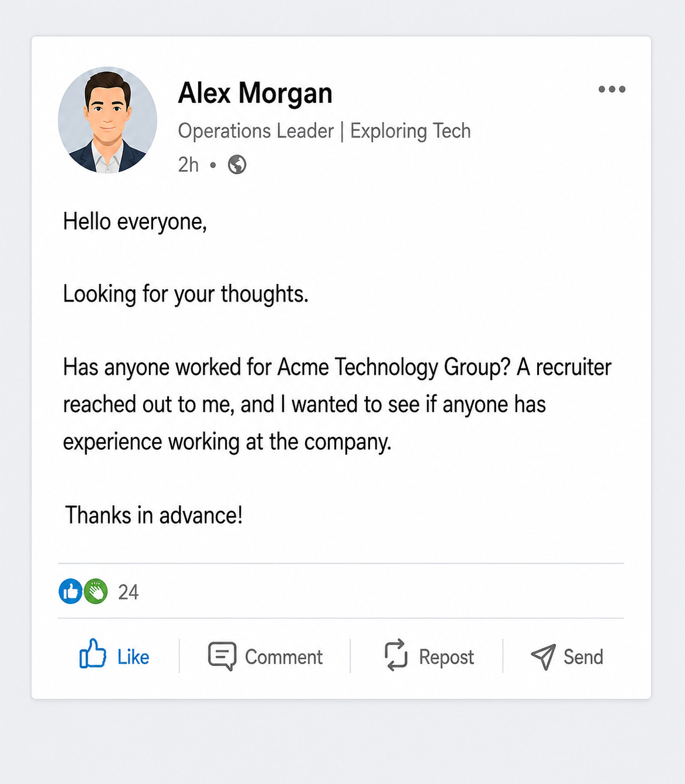Click the Comment speech bubble icon
The width and height of the screenshot is (685, 784).
point(222,656)
